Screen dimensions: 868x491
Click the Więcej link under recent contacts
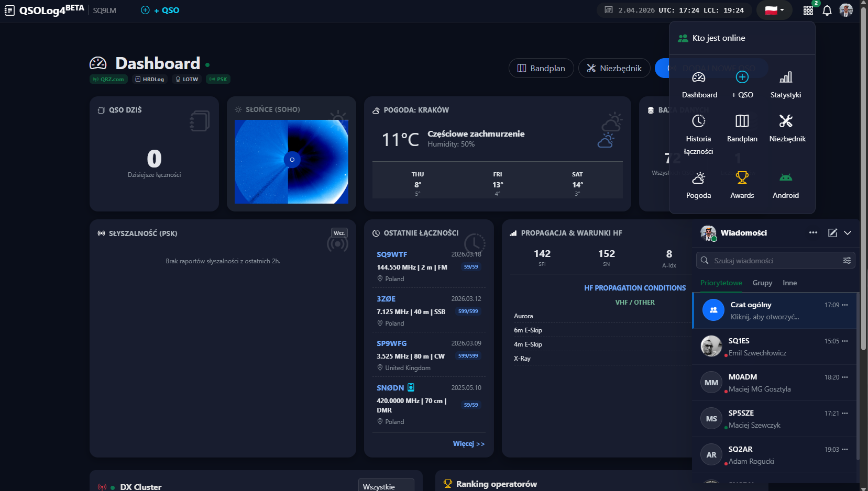pyautogui.click(x=468, y=443)
